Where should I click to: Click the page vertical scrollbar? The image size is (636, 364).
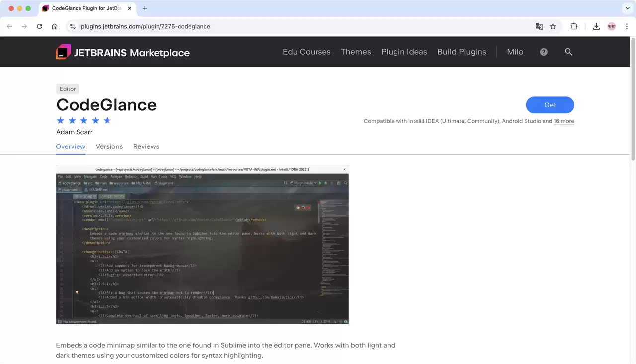(x=633, y=99)
